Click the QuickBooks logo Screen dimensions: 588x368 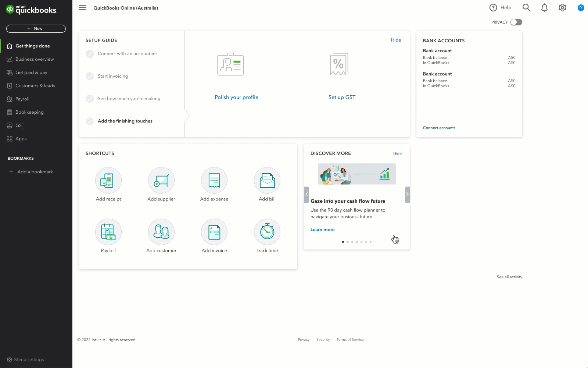(32, 10)
